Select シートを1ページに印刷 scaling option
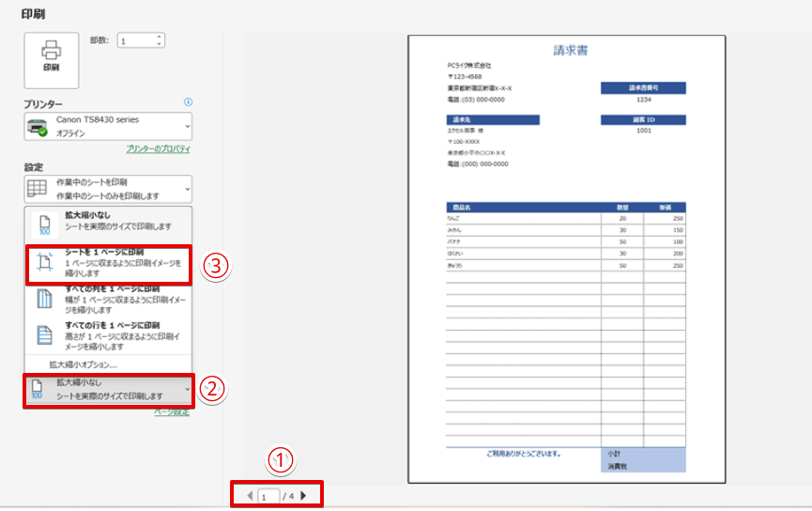 tap(110, 264)
